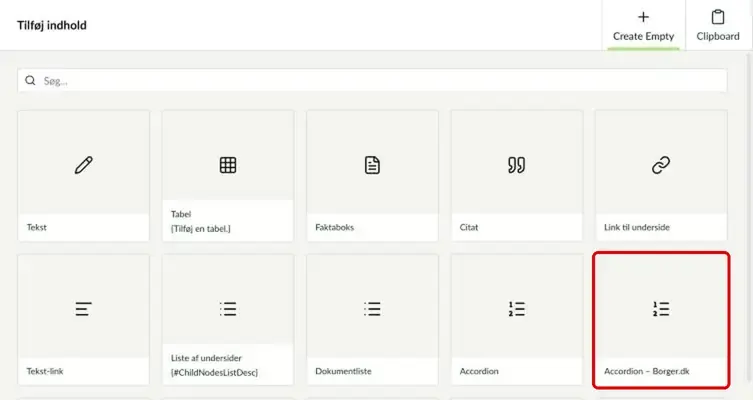Switch to the Create Empty tab
753x400 pixels.
click(x=644, y=25)
